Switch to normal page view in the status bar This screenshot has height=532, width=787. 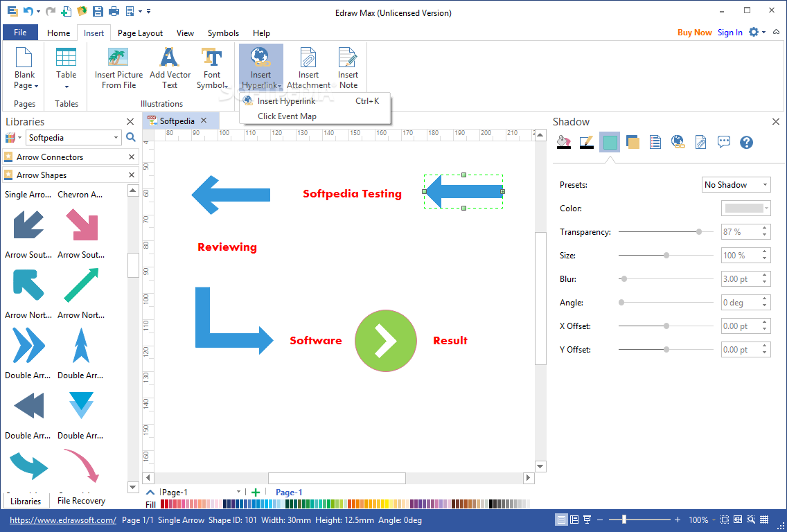(562, 520)
